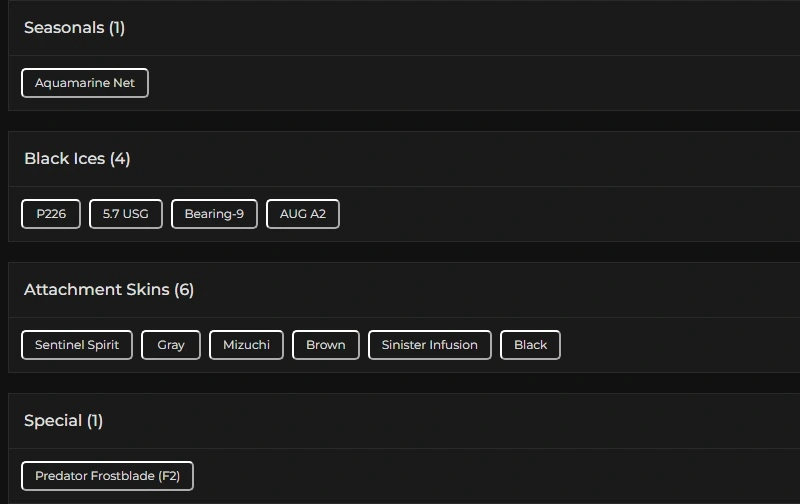This screenshot has height=504, width=800.
Task: Click the (6) count beside Attachment Skins
Action: click(x=184, y=290)
